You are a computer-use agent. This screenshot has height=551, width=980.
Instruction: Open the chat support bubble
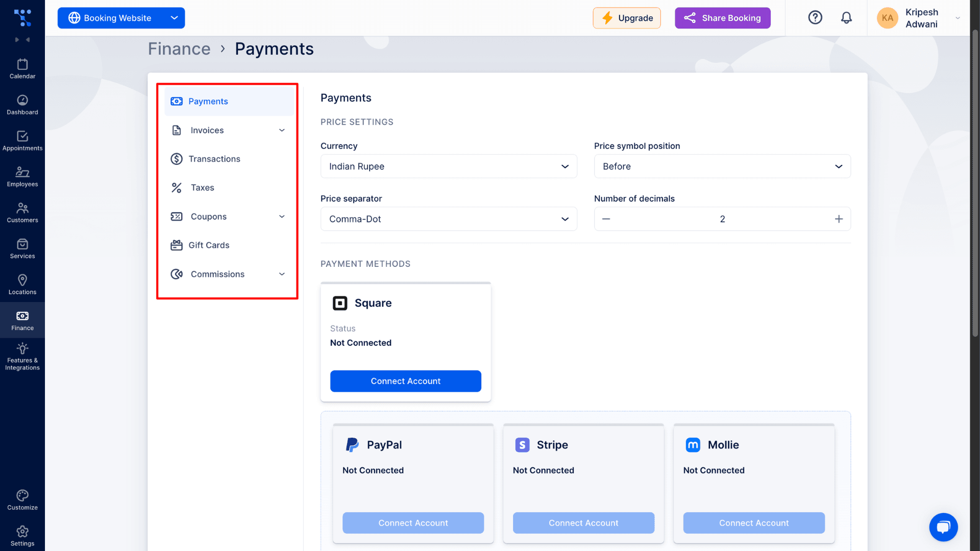943,527
